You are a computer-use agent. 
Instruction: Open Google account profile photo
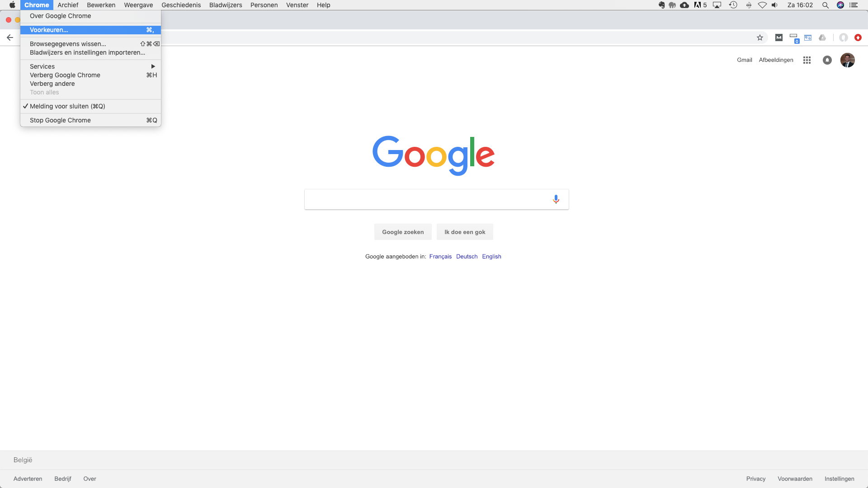coord(848,60)
